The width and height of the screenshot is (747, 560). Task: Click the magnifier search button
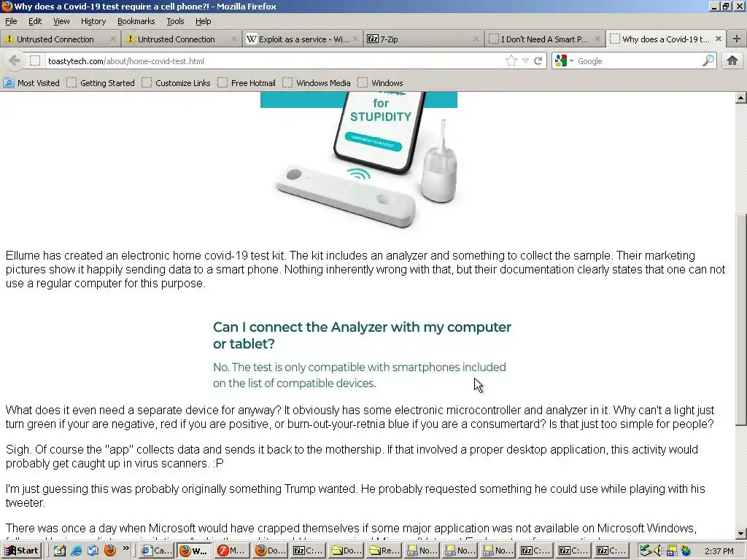click(x=708, y=61)
